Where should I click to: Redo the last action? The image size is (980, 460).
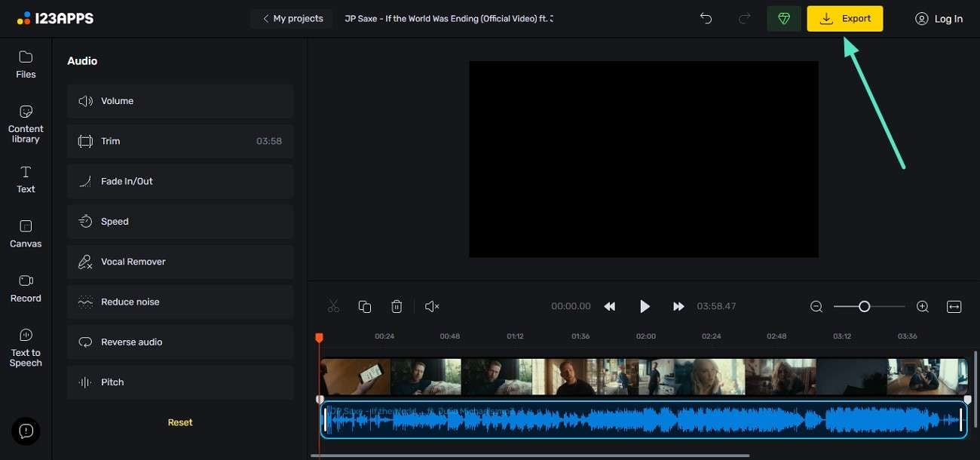(743, 18)
